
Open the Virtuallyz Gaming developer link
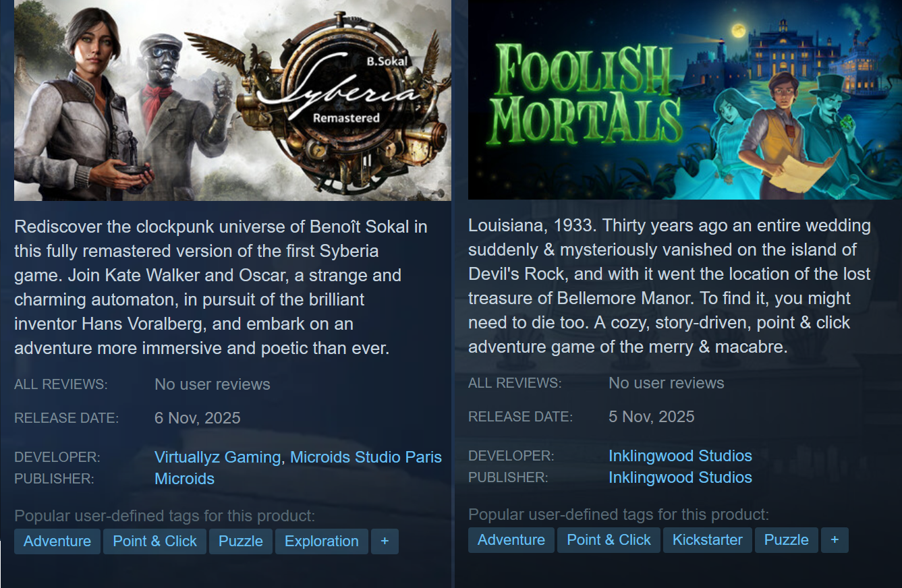[x=217, y=457]
